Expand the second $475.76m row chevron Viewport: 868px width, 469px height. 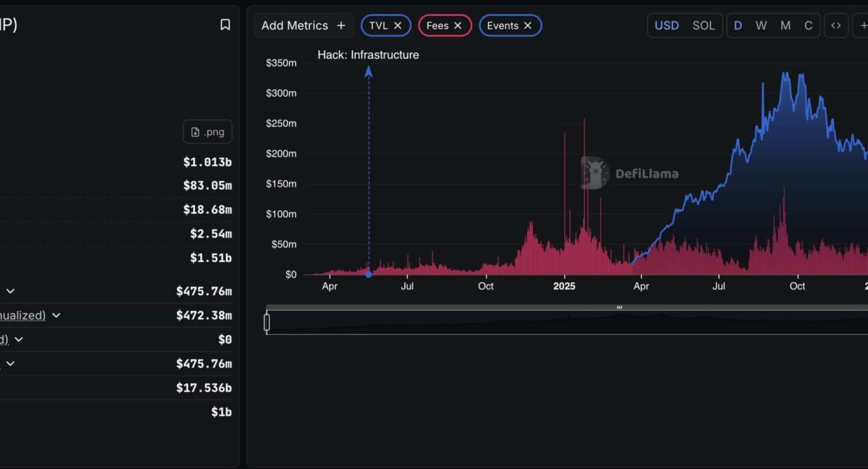(11, 364)
